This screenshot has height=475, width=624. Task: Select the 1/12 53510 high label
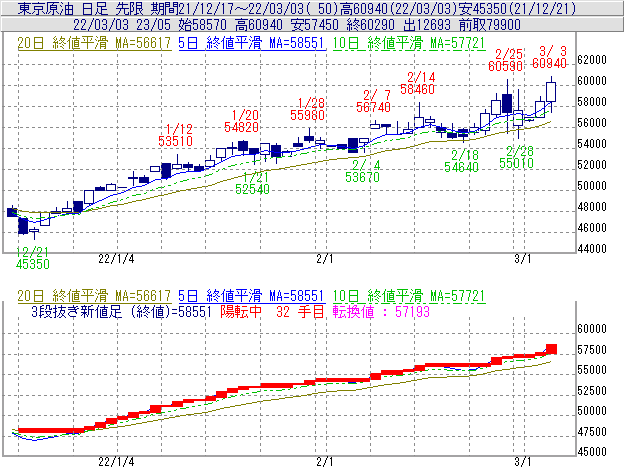pos(176,135)
